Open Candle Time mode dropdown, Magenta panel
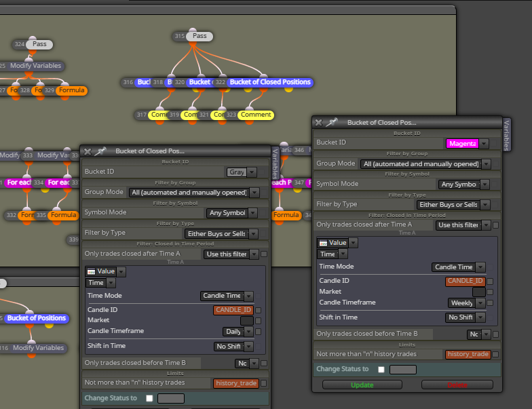532x409 pixels. click(x=480, y=267)
